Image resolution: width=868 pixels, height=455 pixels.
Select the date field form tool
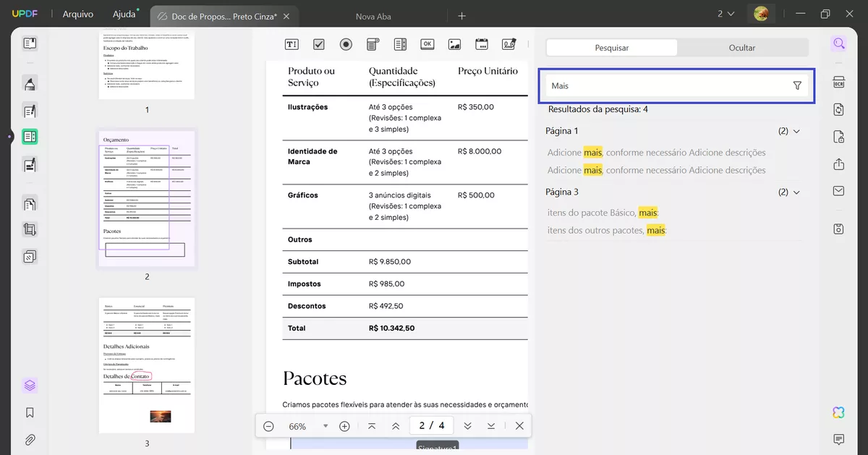click(x=482, y=43)
